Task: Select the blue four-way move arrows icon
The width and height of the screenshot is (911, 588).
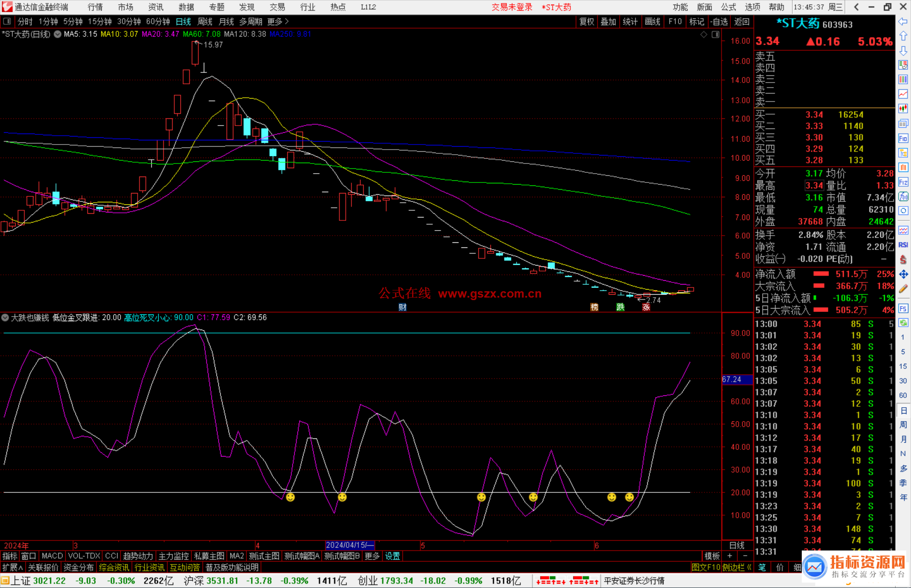Action: [903, 274]
